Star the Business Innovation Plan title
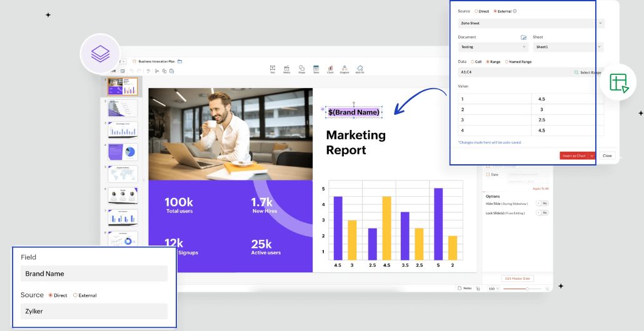The height and width of the screenshot is (331, 644). click(134, 61)
